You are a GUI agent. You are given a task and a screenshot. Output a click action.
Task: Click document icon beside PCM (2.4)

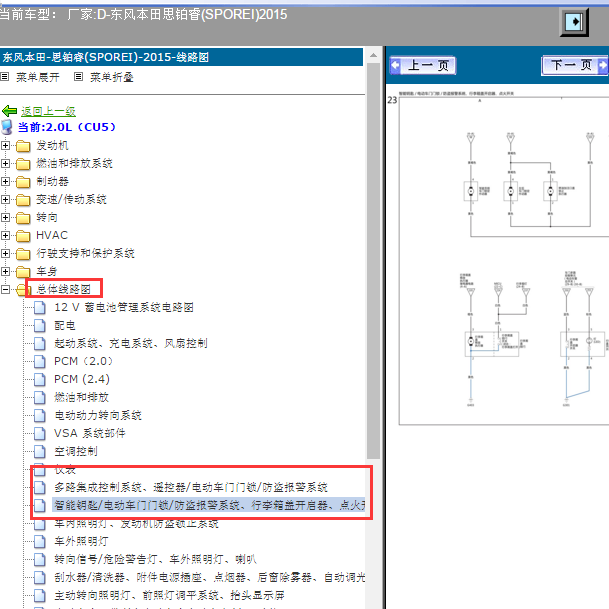40,379
